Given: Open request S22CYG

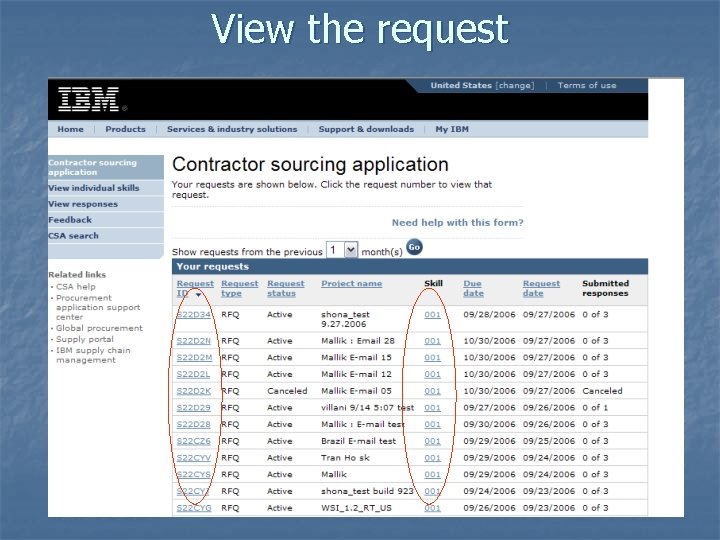Looking at the screenshot, I should [x=194, y=508].
